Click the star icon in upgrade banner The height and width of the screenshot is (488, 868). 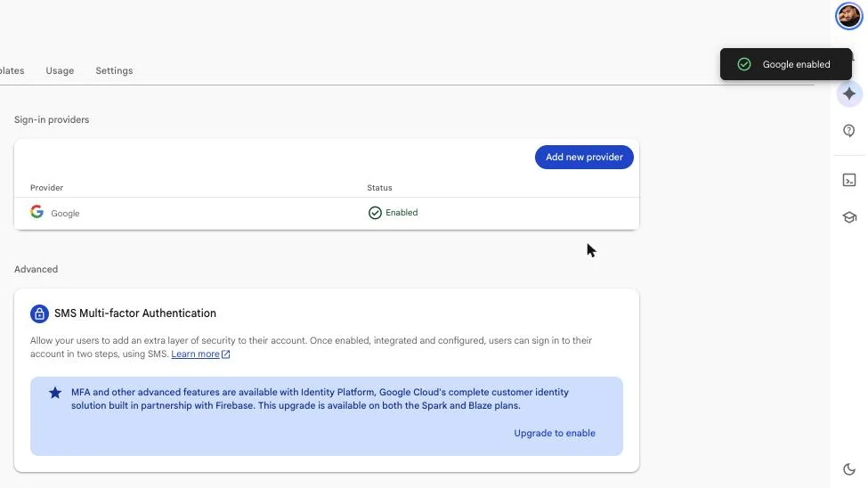[x=55, y=393]
